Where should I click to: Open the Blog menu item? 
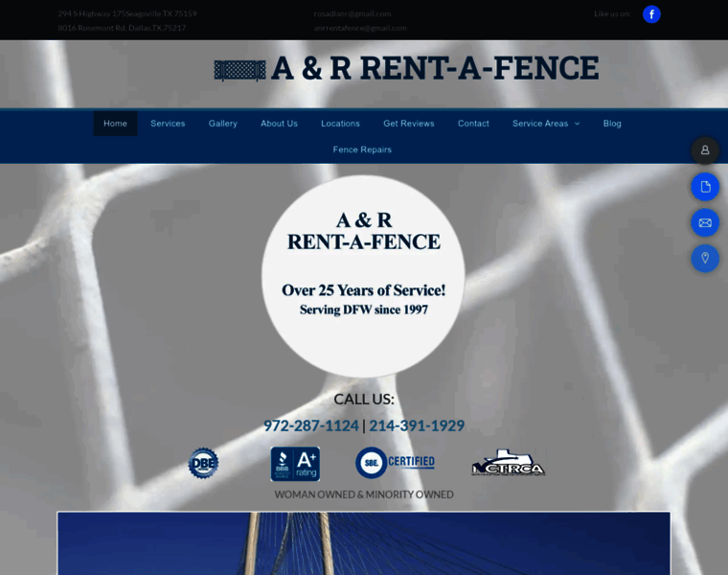[x=612, y=124]
